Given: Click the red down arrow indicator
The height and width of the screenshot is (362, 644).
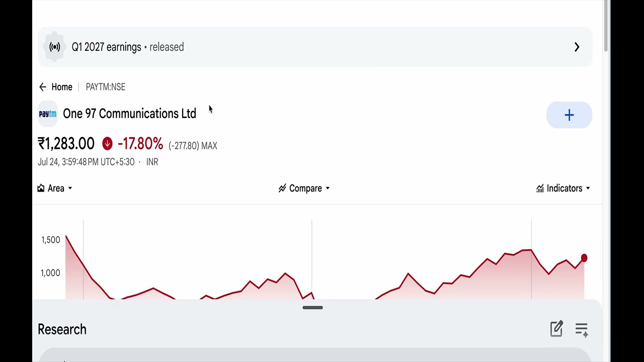Looking at the screenshot, I should (107, 144).
